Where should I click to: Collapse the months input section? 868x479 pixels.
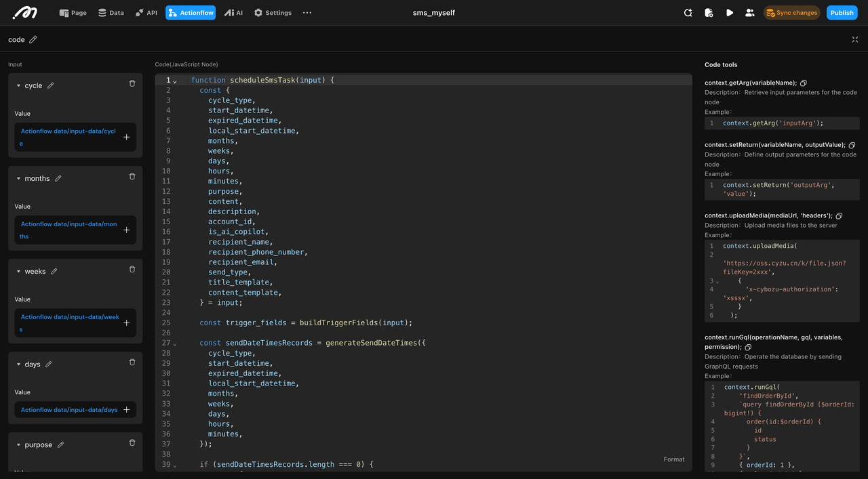coord(18,179)
